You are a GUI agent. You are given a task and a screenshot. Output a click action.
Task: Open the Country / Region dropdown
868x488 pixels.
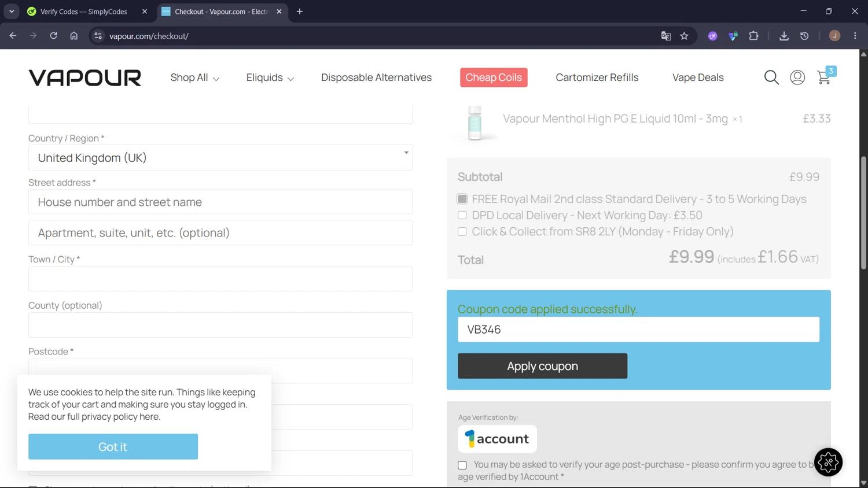click(x=220, y=157)
